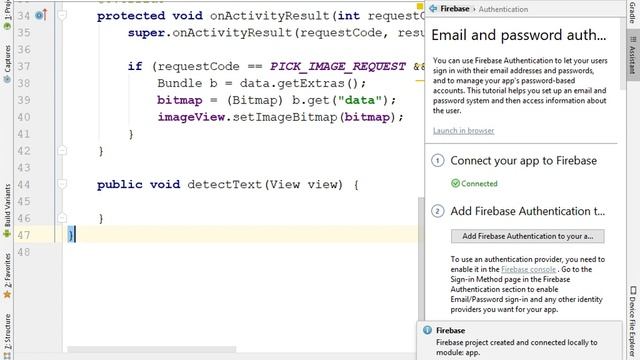
Task: Click the editor vertical scrollbar
Action: coord(421,259)
